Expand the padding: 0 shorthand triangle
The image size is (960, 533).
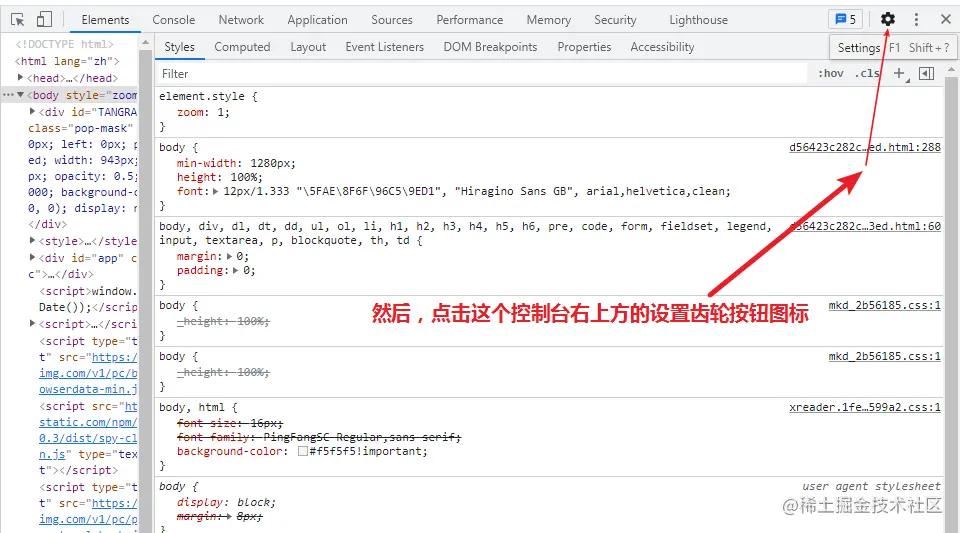[x=236, y=270]
